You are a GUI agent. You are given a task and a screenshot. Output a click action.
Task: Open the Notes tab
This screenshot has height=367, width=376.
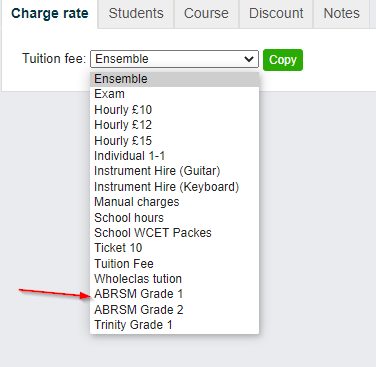342,14
